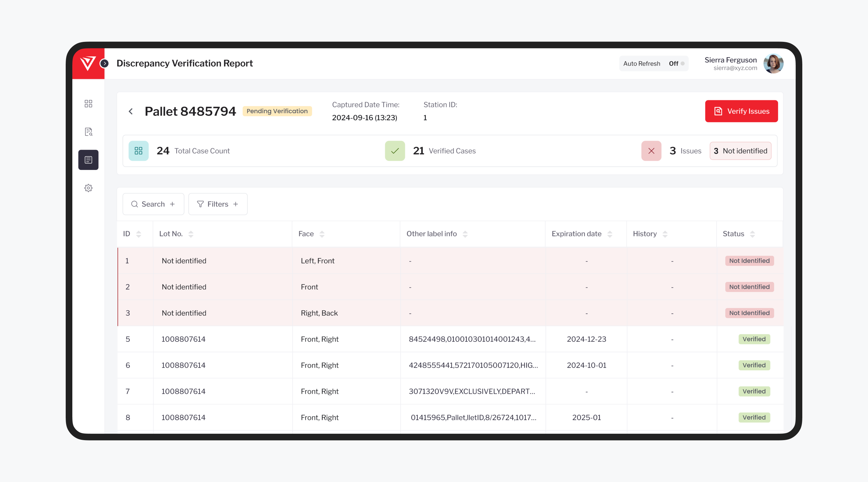The image size is (868, 482).
Task: Select the 3 Not identified filter chip
Action: 740,151
